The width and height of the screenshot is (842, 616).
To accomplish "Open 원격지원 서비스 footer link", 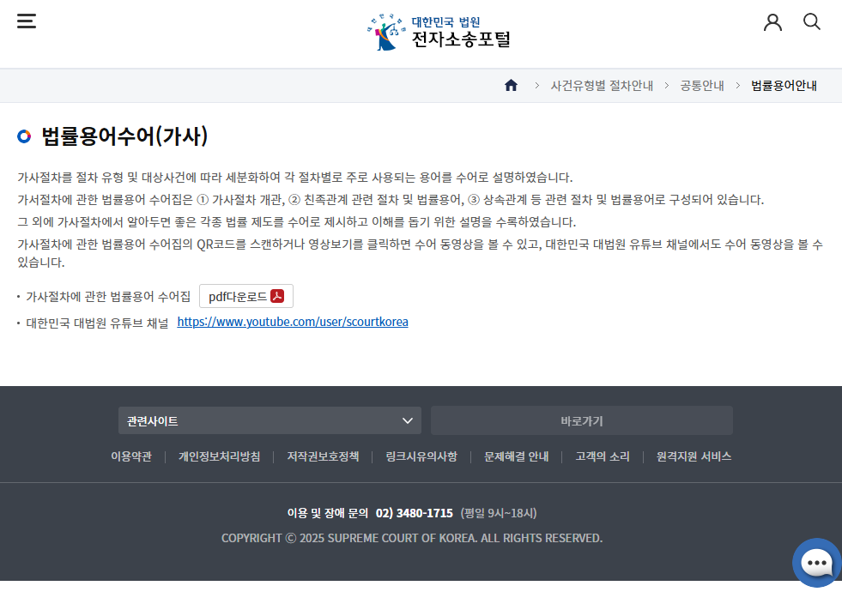I will tap(694, 456).
